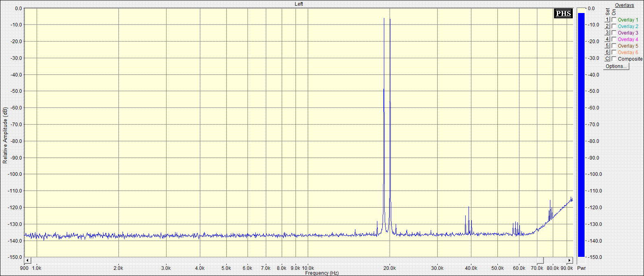Click the 'Set' column header
The width and height of the screenshot is (644, 276).
point(607,12)
